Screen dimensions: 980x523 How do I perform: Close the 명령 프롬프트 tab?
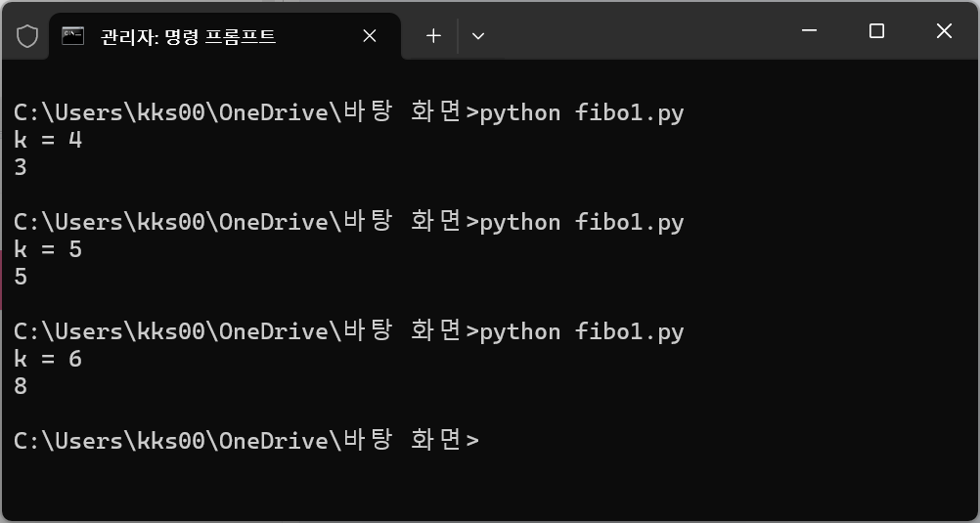pos(370,36)
